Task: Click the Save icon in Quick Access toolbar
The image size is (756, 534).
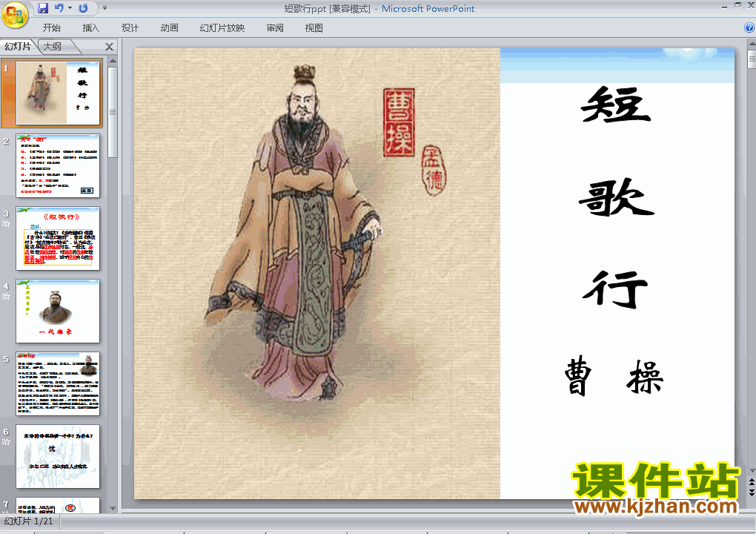Action: click(43, 7)
